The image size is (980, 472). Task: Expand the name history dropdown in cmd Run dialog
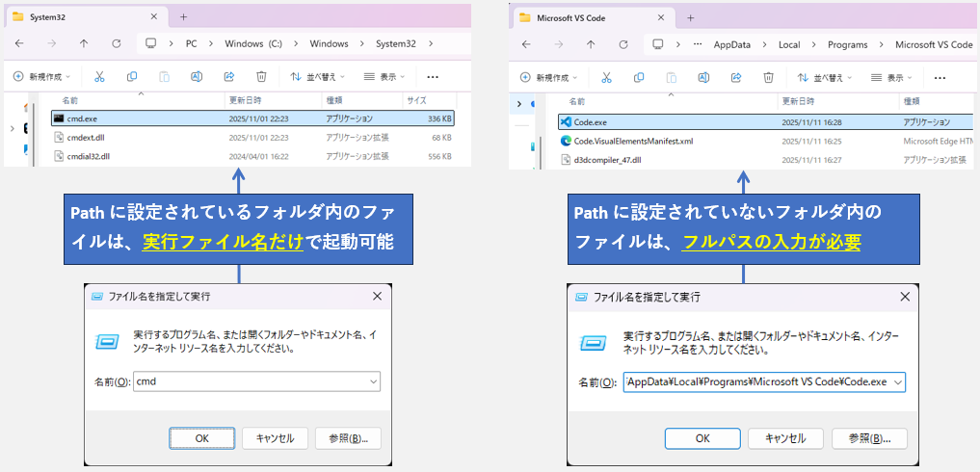(x=373, y=381)
